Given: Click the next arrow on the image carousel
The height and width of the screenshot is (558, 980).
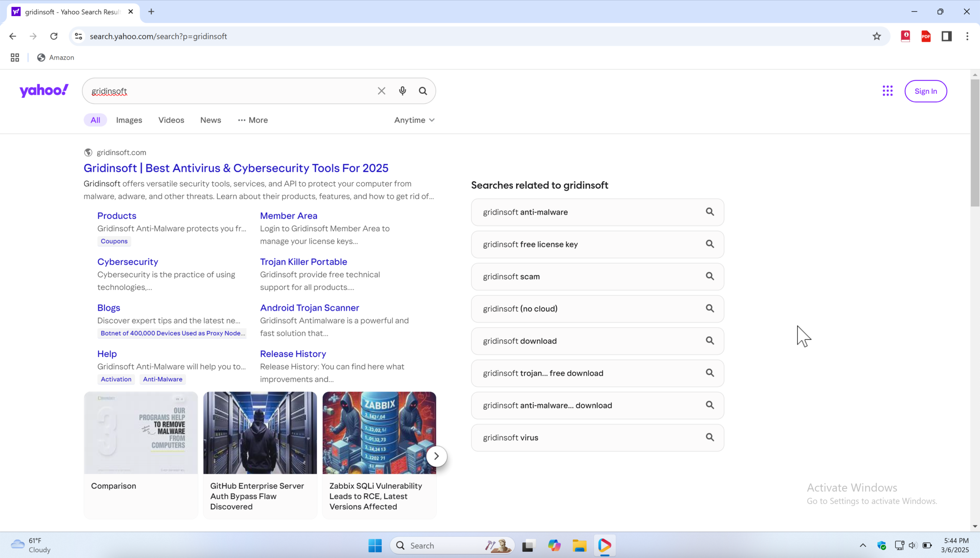Looking at the screenshot, I should pyautogui.click(x=436, y=456).
